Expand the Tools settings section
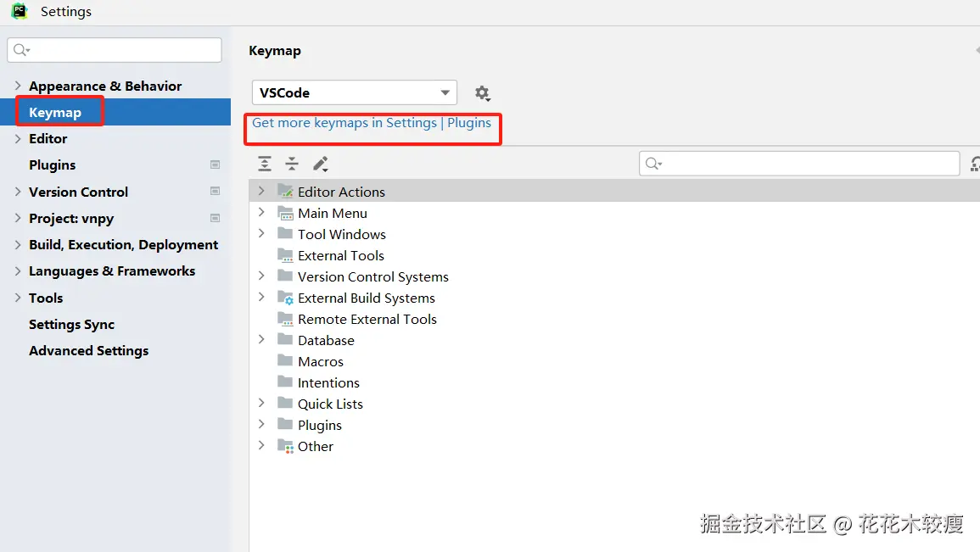The height and width of the screenshot is (552, 980). (18, 298)
